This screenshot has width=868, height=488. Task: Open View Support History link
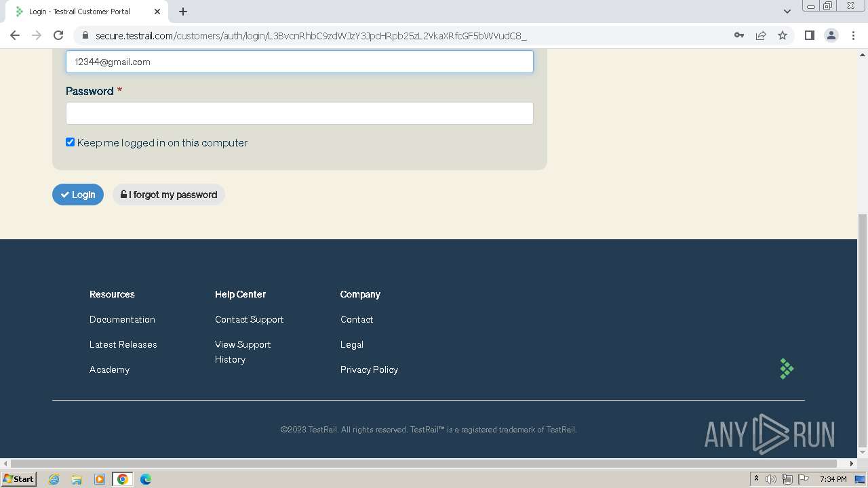point(243,352)
